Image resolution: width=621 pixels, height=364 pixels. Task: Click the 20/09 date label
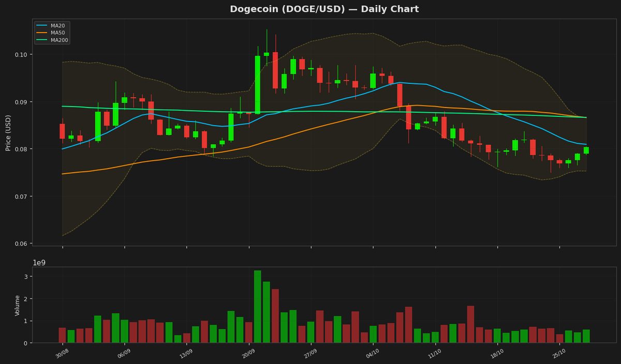[x=247, y=354]
